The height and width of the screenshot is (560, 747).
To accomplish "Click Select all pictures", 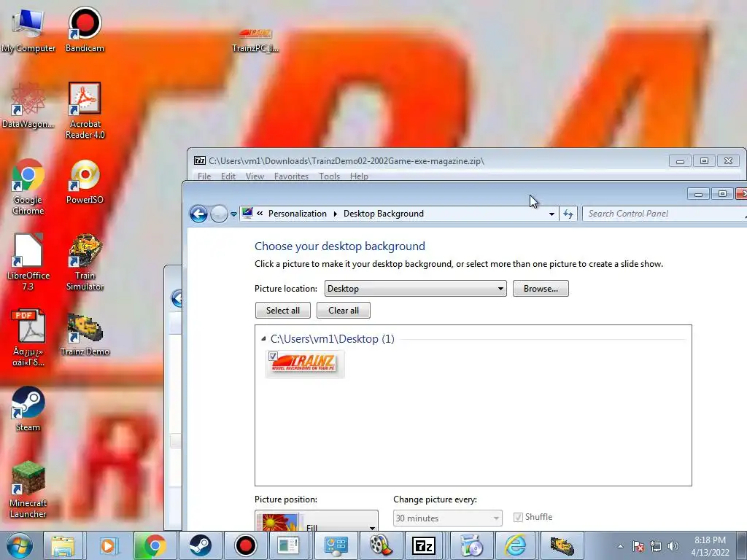I will coord(283,311).
